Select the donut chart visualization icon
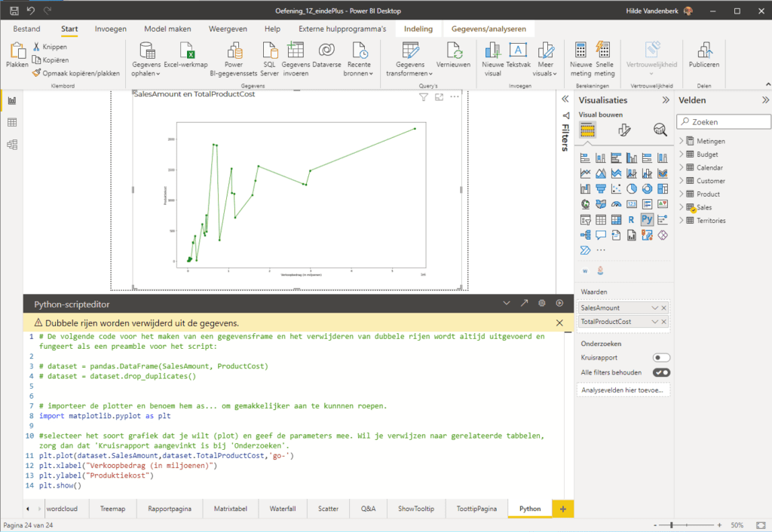The width and height of the screenshot is (772, 532). click(x=647, y=188)
